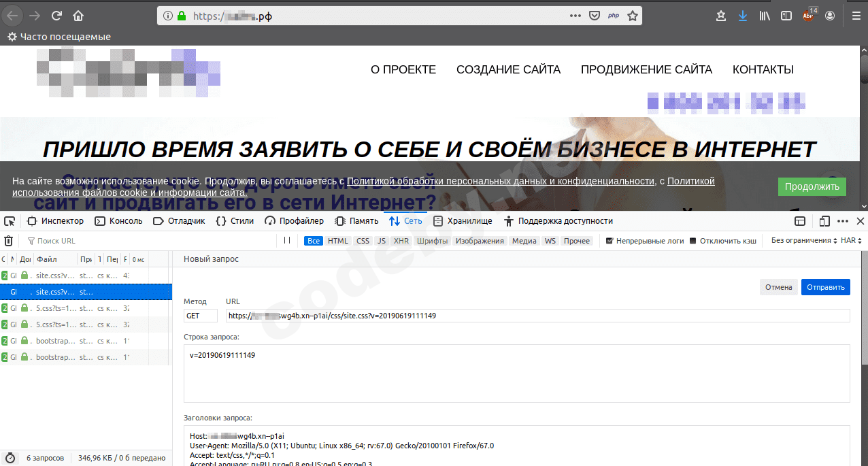Open the HAR dropdown menu

[x=851, y=241]
